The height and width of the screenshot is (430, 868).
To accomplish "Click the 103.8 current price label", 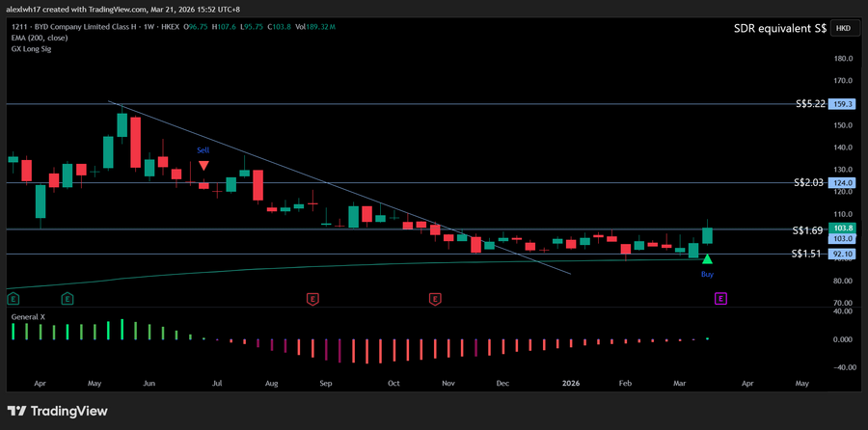I will pyautogui.click(x=844, y=228).
